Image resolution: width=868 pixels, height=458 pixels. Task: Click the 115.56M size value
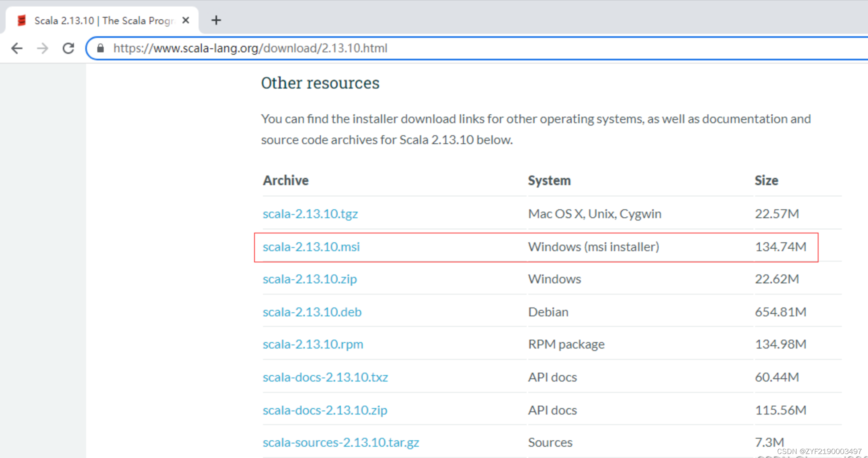781,410
